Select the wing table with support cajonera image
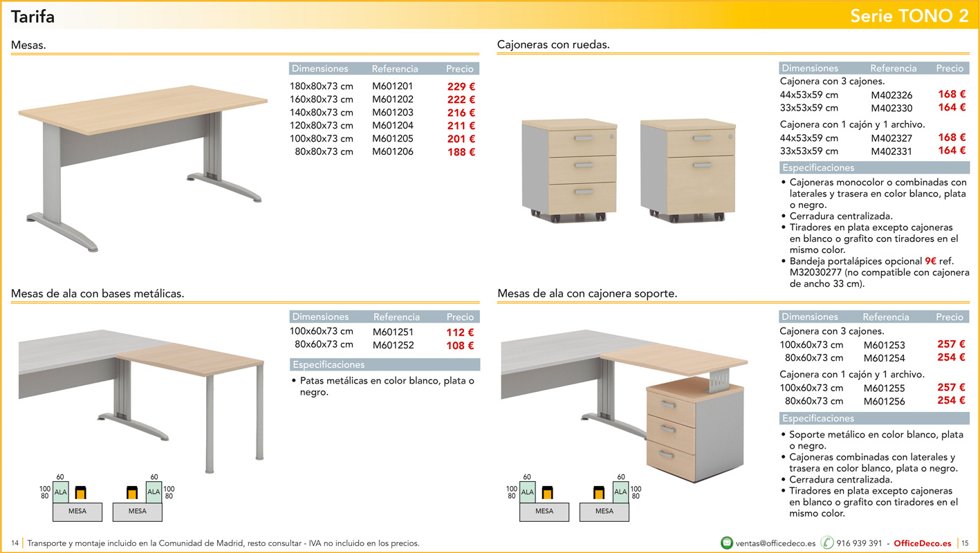Screen dimensions: 980x553 pyautogui.click(x=624, y=405)
